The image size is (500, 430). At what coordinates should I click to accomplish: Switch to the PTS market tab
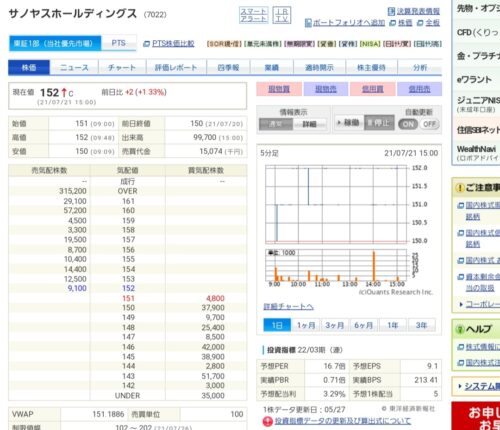[119, 43]
